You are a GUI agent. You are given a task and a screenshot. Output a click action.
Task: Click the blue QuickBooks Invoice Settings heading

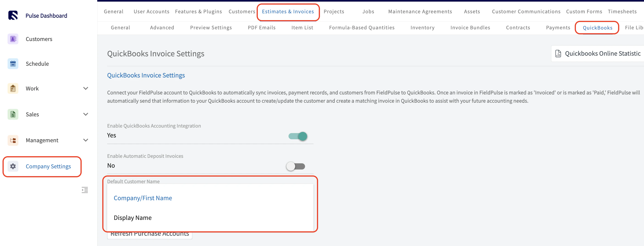146,75
